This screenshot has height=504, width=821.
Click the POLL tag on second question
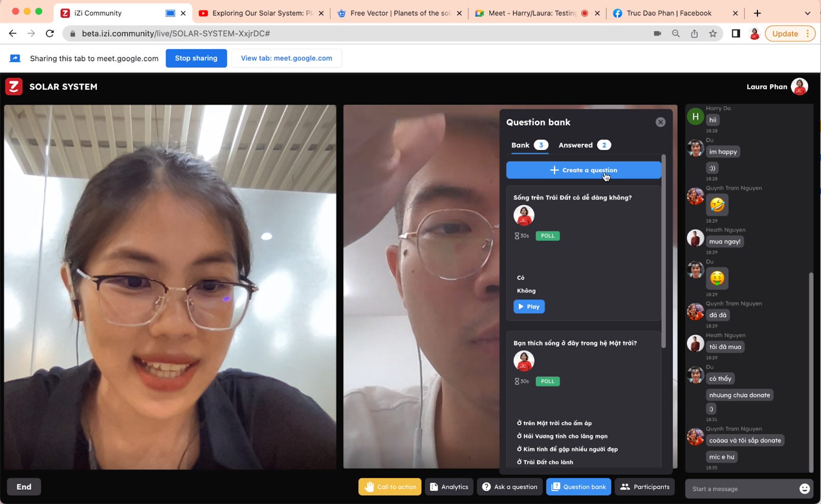[x=548, y=381]
